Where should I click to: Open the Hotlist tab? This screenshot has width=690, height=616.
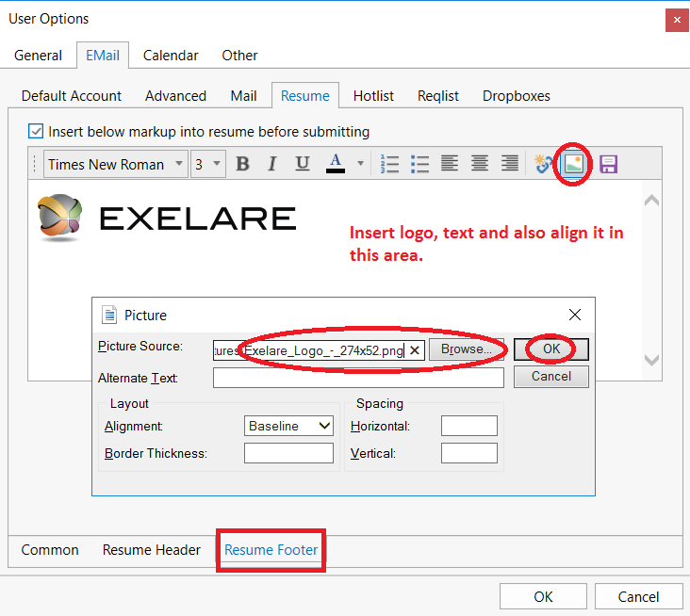pos(373,96)
